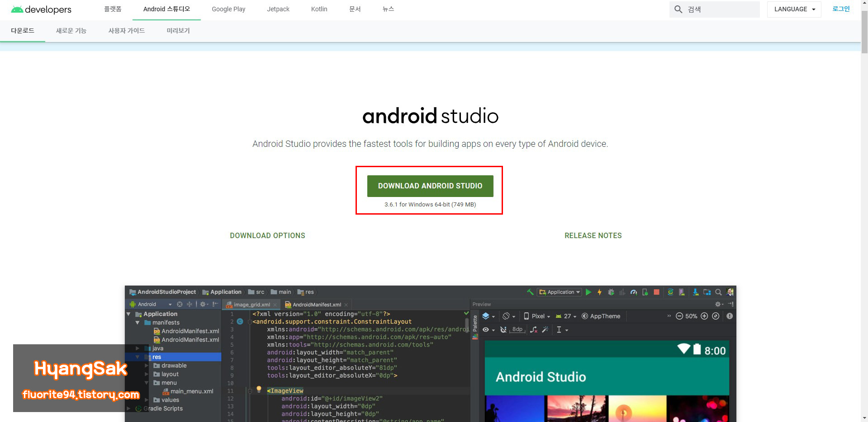Expand the java folder node
The image size is (868, 422).
138,348
